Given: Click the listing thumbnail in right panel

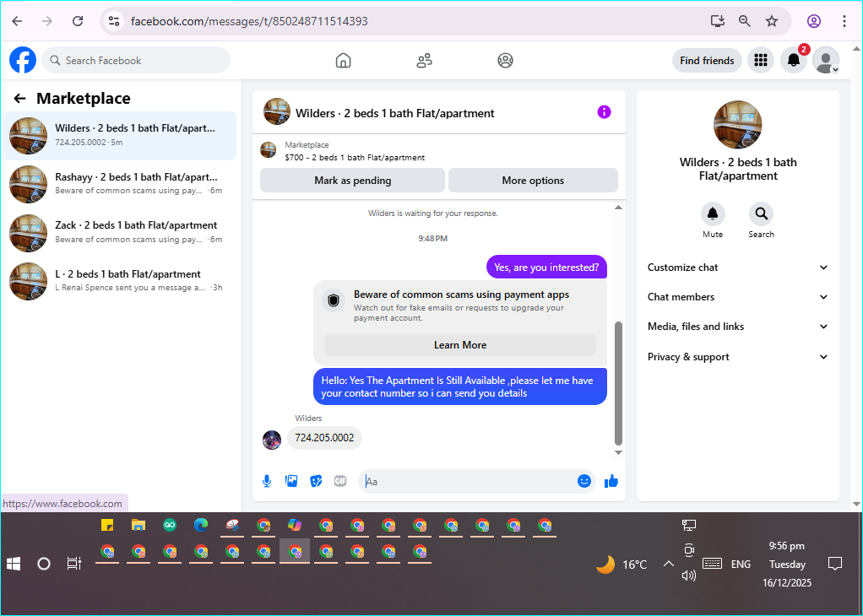Looking at the screenshot, I should click(x=737, y=125).
